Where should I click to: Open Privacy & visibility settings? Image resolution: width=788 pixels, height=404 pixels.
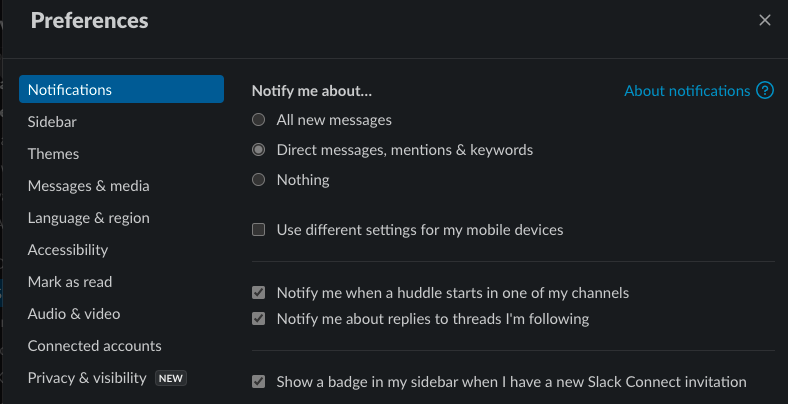87,378
